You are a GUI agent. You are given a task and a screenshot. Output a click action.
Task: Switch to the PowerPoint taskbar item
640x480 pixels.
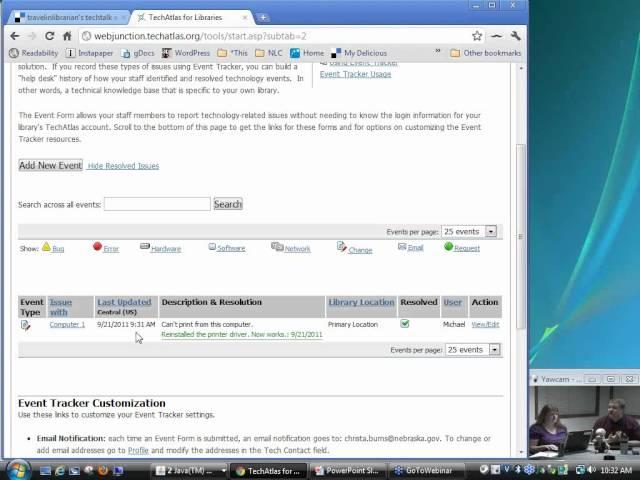(348, 471)
